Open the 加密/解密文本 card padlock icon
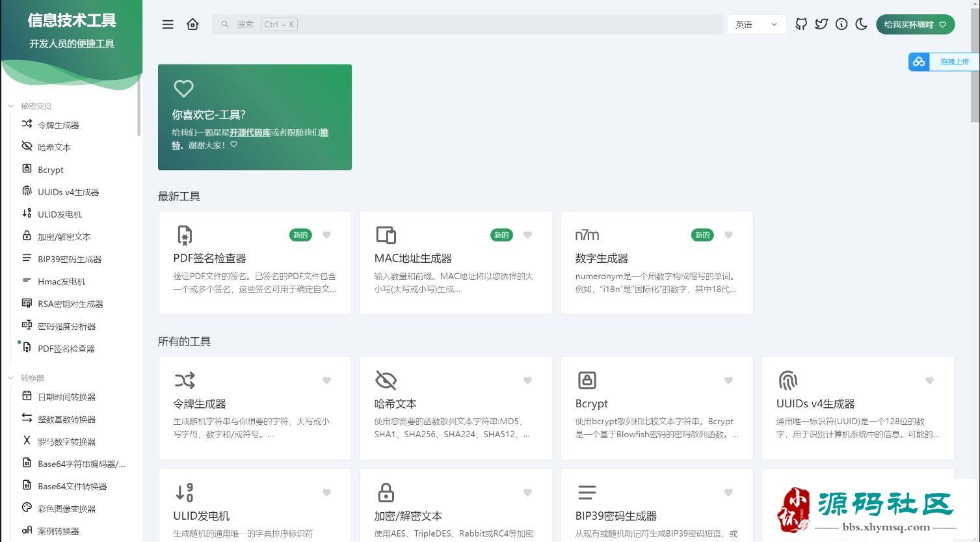This screenshot has width=980, height=542. point(386,493)
